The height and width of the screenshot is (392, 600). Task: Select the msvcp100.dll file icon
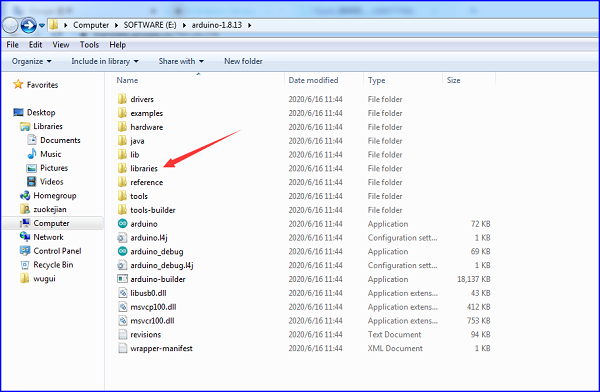pos(122,307)
